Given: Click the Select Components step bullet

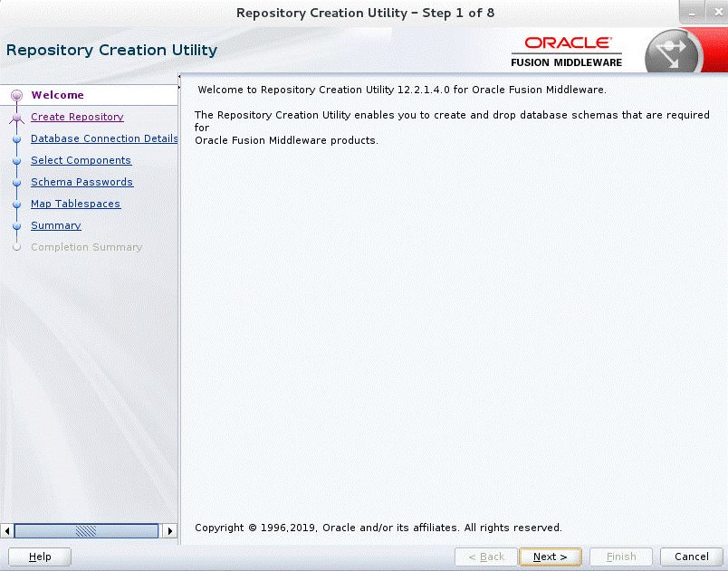Looking at the screenshot, I should (x=16, y=161).
